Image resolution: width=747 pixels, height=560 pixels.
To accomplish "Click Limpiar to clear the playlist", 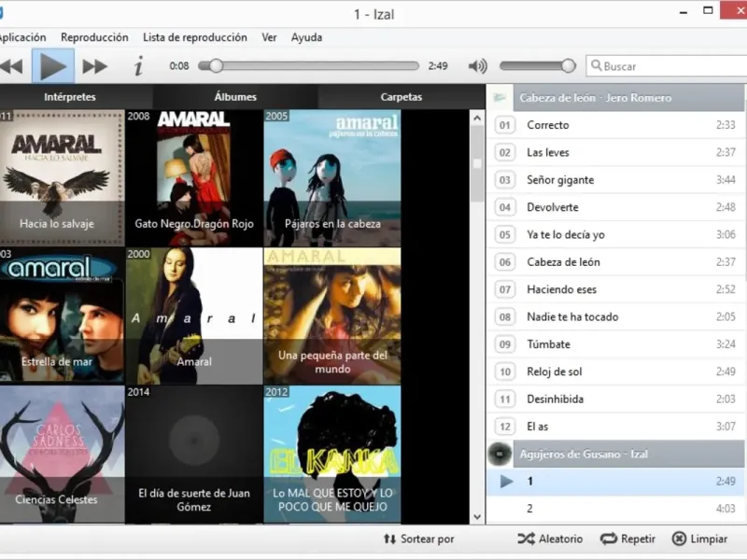I will 699,539.
